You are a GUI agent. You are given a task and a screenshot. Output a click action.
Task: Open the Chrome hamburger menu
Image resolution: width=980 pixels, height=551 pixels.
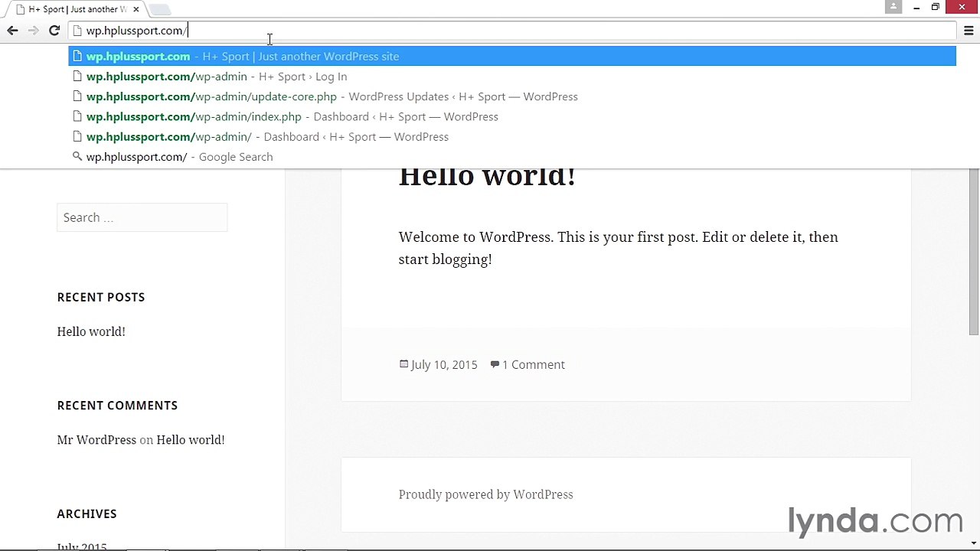coord(969,31)
